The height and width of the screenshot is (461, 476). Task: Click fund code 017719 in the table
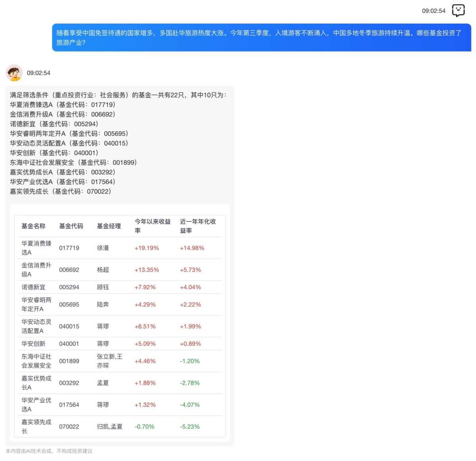click(x=69, y=248)
